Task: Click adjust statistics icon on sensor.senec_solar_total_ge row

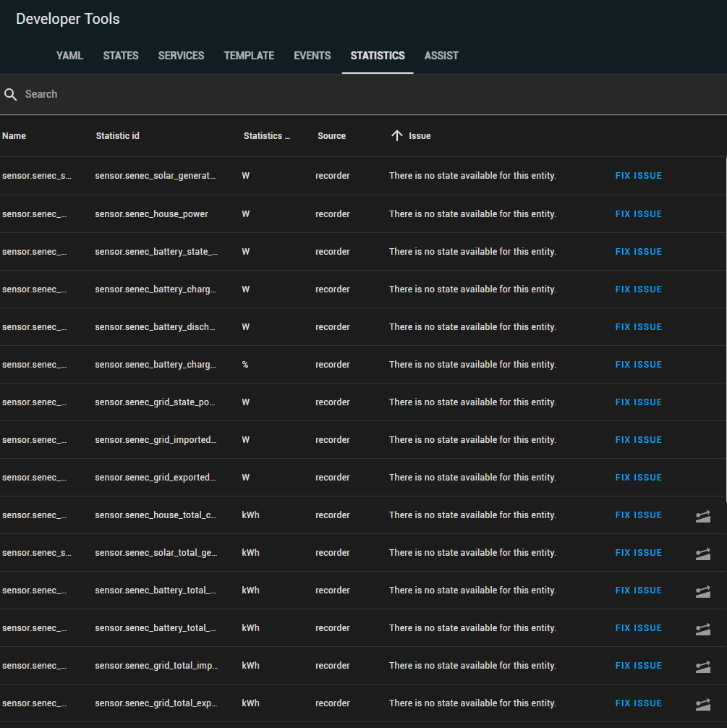Action: (702, 554)
